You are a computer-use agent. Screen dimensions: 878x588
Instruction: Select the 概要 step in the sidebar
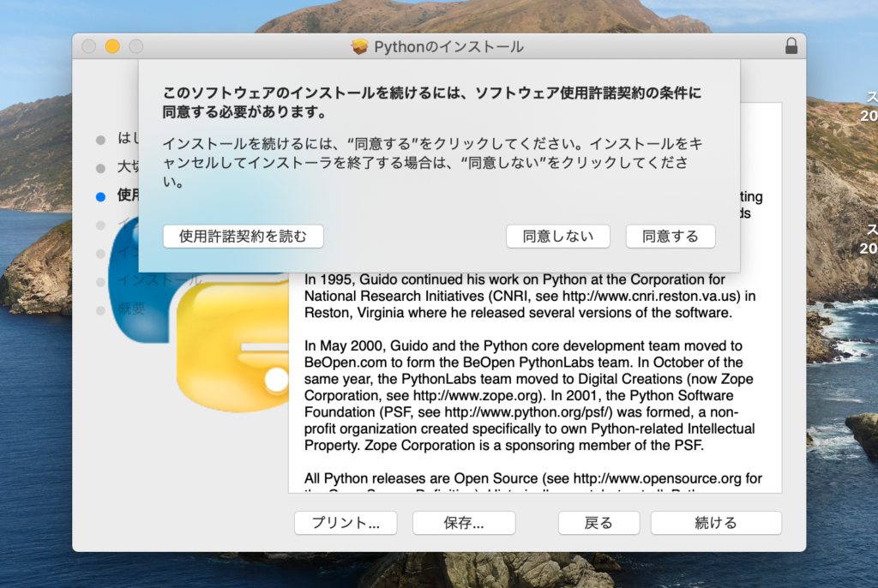131,309
